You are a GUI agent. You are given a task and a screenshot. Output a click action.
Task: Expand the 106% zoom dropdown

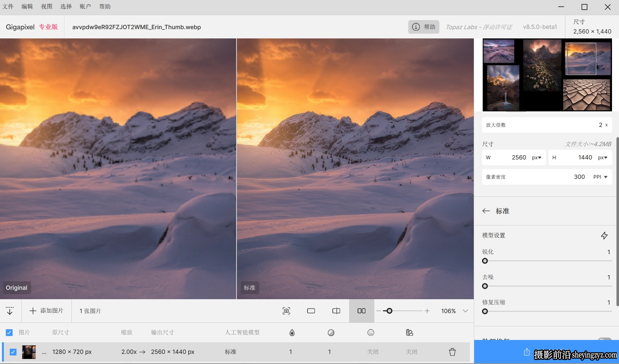(466, 311)
